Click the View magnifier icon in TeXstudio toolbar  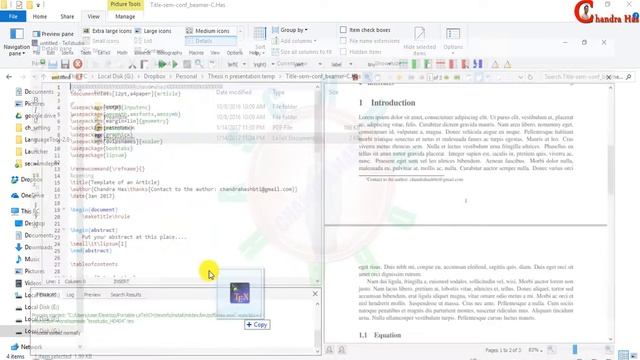[199, 64]
